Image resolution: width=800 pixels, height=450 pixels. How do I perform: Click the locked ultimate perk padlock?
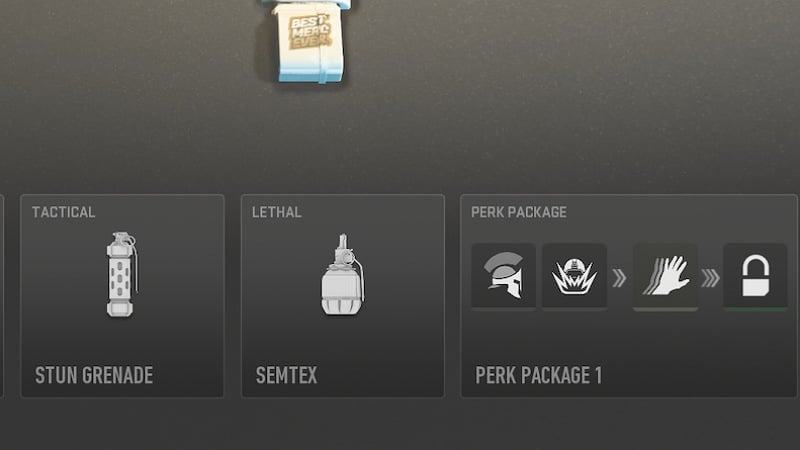click(x=755, y=276)
